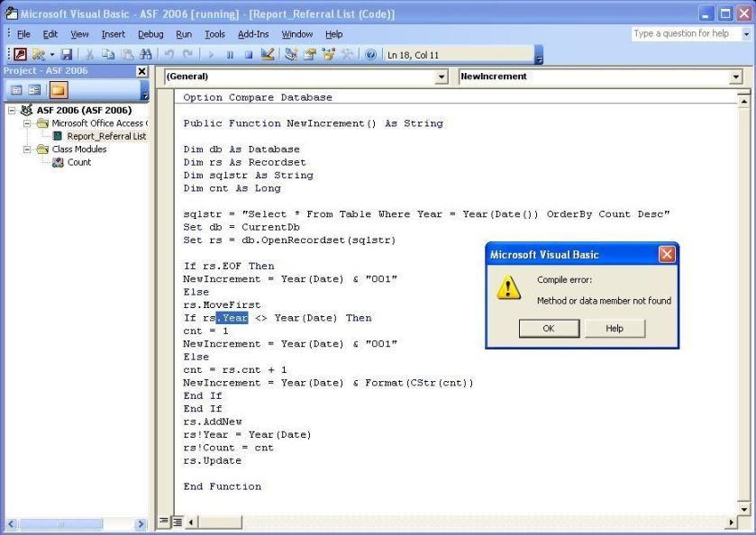Select Microsoft Office Access folder item
756x535 pixels.
[x=100, y=123]
